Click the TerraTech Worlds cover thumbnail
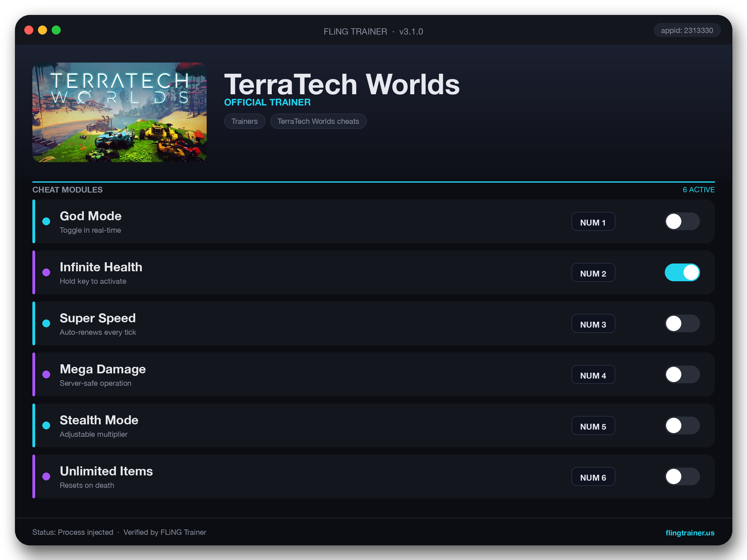The height and width of the screenshot is (560, 747). pyautogui.click(x=119, y=112)
